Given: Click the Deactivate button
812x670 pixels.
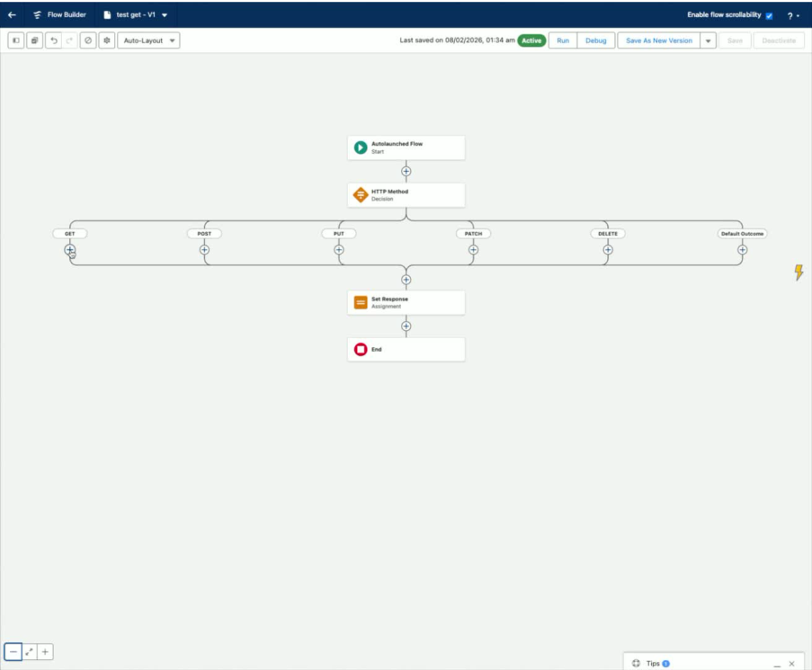Looking at the screenshot, I should point(779,40).
